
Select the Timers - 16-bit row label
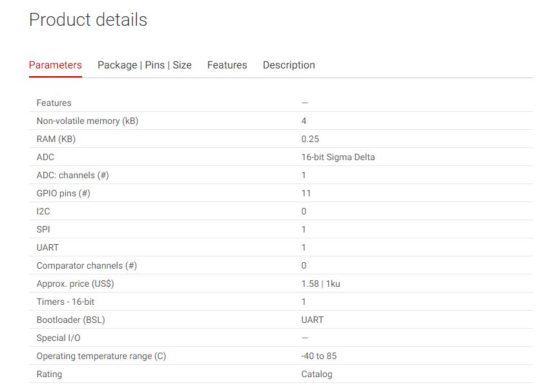[x=65, y=302]
